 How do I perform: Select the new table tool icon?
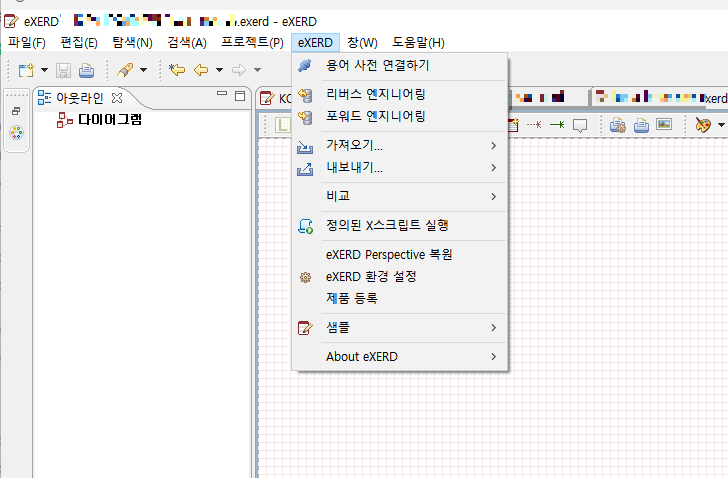point(513,125)
